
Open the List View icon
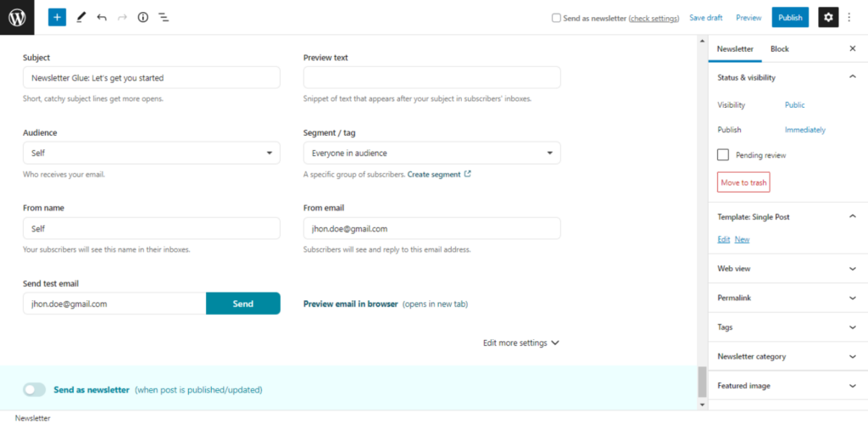(x=164, y=17)
